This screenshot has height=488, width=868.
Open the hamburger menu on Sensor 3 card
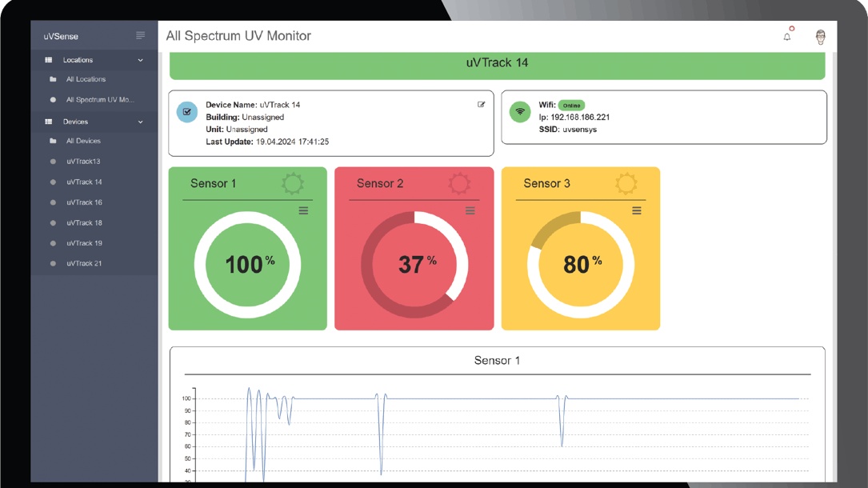pos(637,210)
